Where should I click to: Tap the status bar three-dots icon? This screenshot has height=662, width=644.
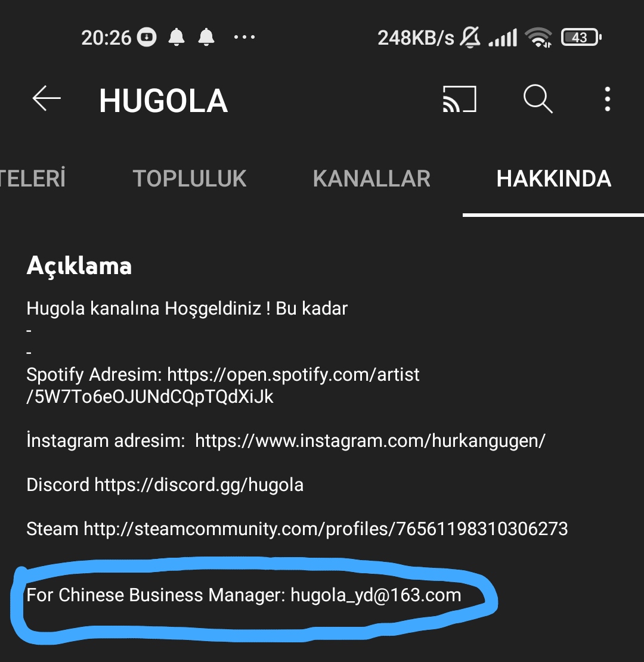click(244, 37)
